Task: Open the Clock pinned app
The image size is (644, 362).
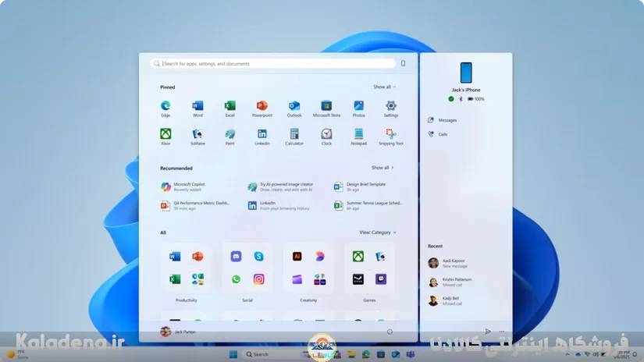Action: (x=326, y=137)
